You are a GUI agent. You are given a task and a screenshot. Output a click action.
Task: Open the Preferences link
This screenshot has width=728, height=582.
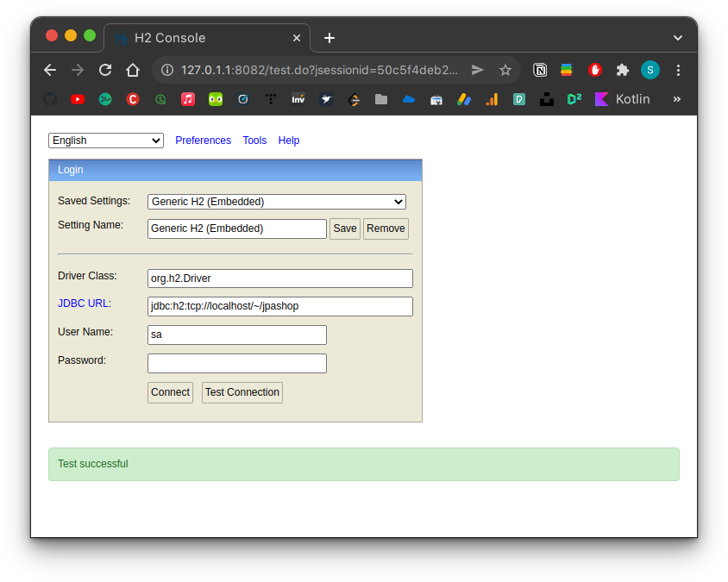coord(203,141)
